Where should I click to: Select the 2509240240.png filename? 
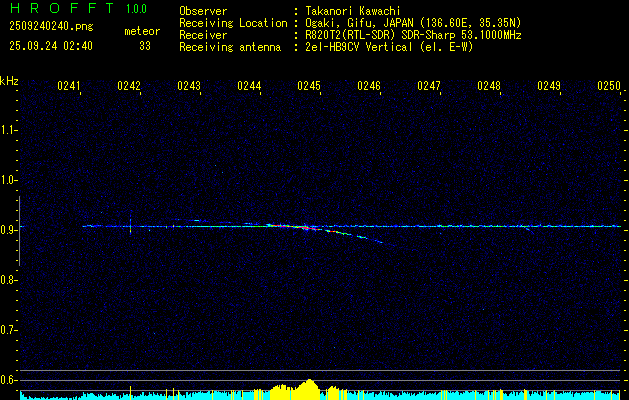click(x=48, y=28)
